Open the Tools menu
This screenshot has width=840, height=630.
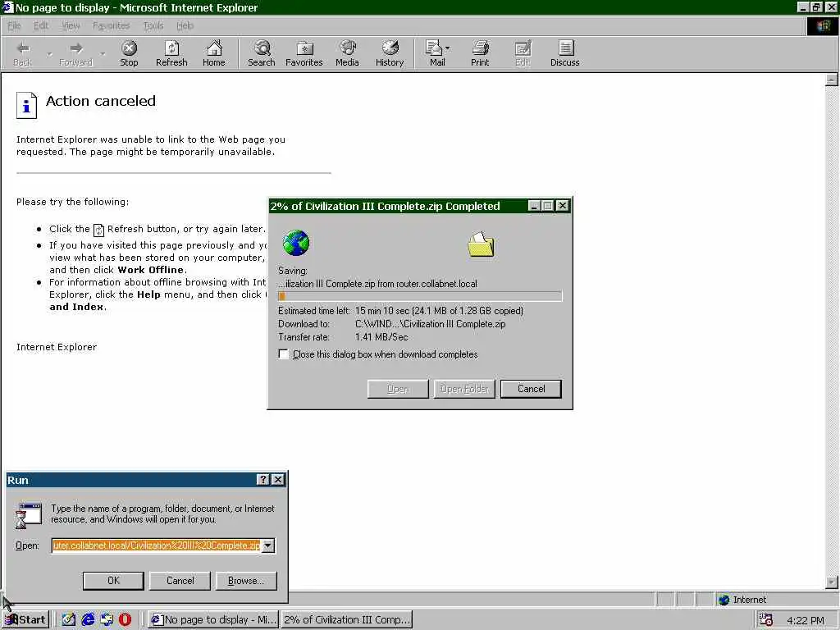pyautogui.click(x=153, y=25)
